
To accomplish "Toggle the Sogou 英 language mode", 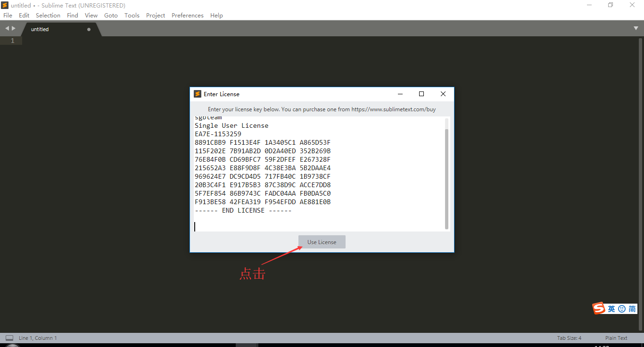I will point(611,309).
